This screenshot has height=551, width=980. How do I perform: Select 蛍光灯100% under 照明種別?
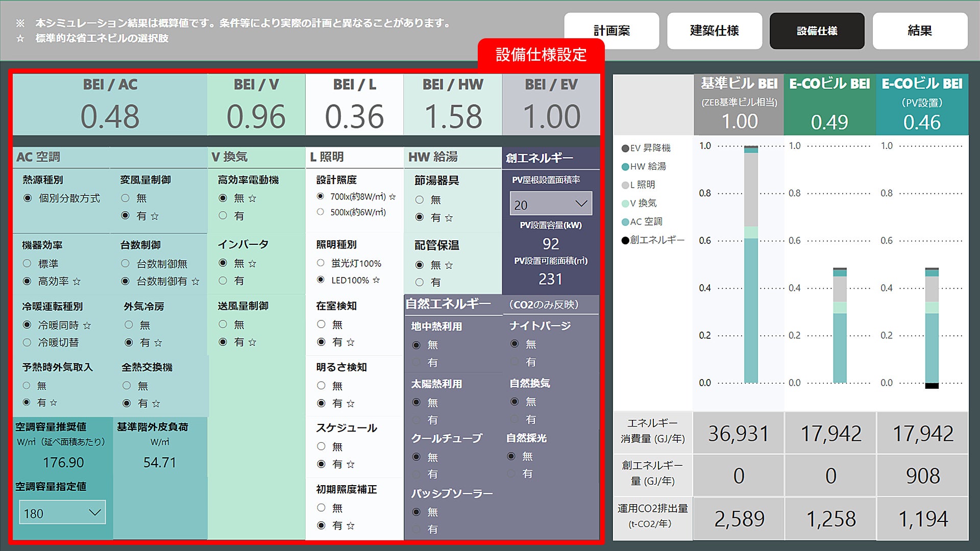321,263
